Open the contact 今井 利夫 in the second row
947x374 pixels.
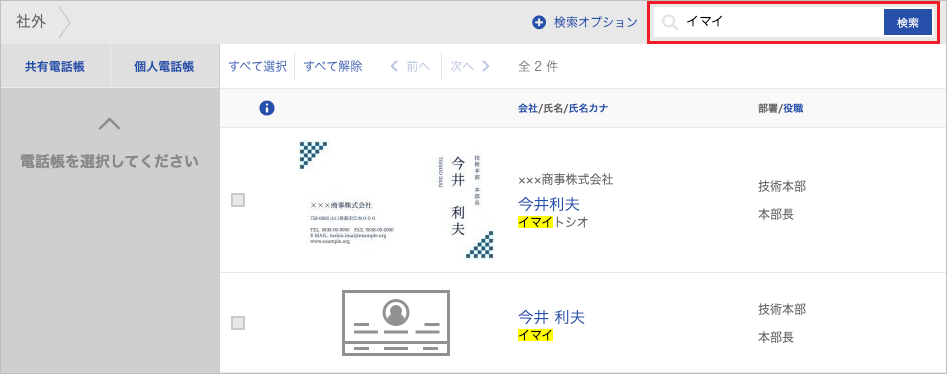pyautogui.click(x=551, y=317)
